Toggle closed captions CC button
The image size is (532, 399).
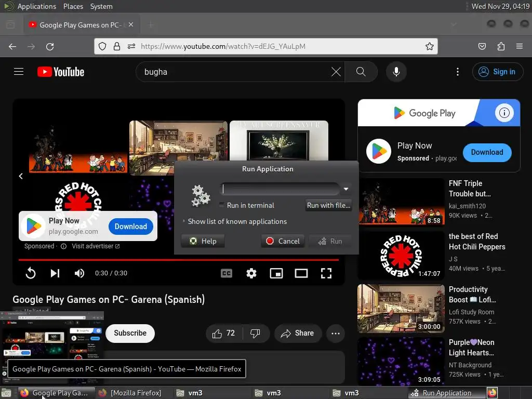point(227,273)
